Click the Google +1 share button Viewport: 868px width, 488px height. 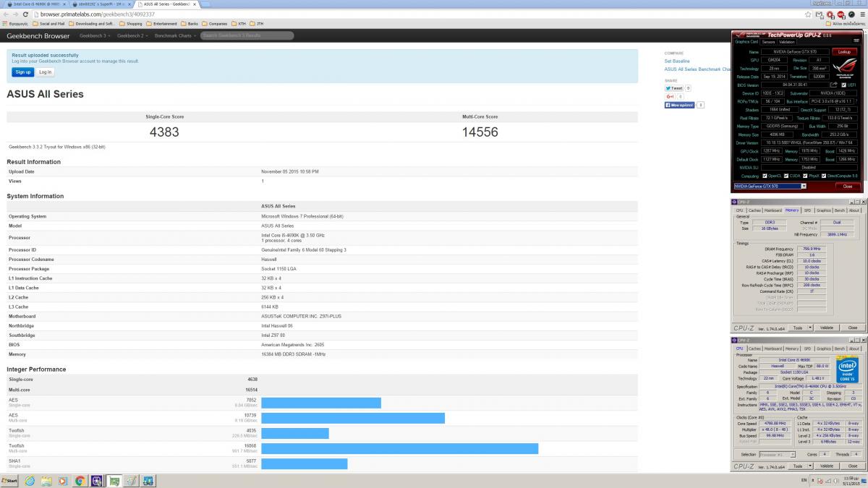[670, 96]
